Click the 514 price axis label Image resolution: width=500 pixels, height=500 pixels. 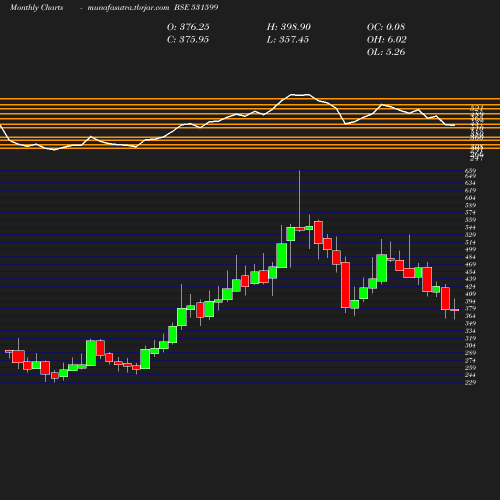pyautogui.click(x=470, y=242)
